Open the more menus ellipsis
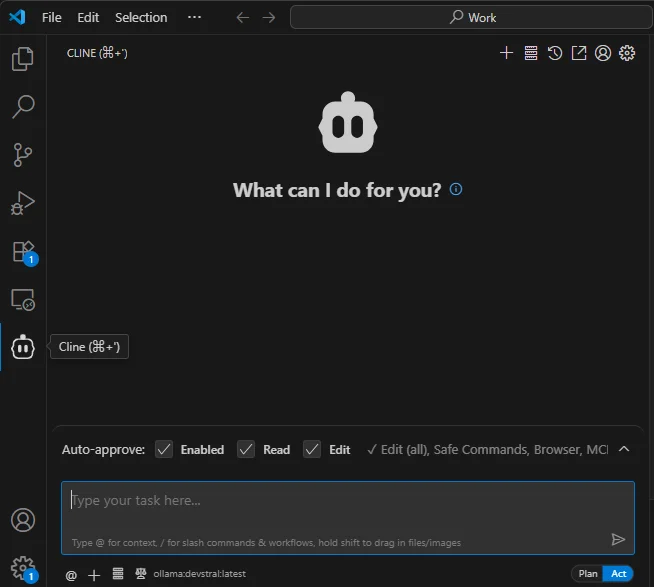 tap(194, 17)
